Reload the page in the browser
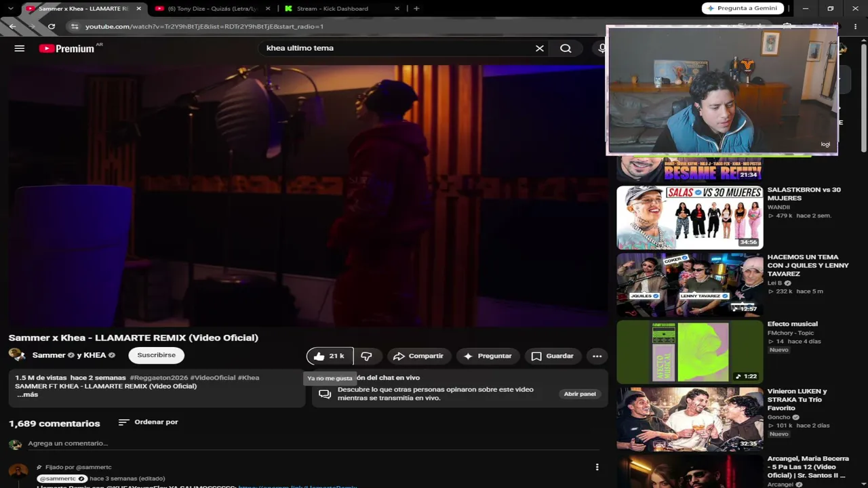The height and width of the screenshot is (488, 868). coord(52,26)
